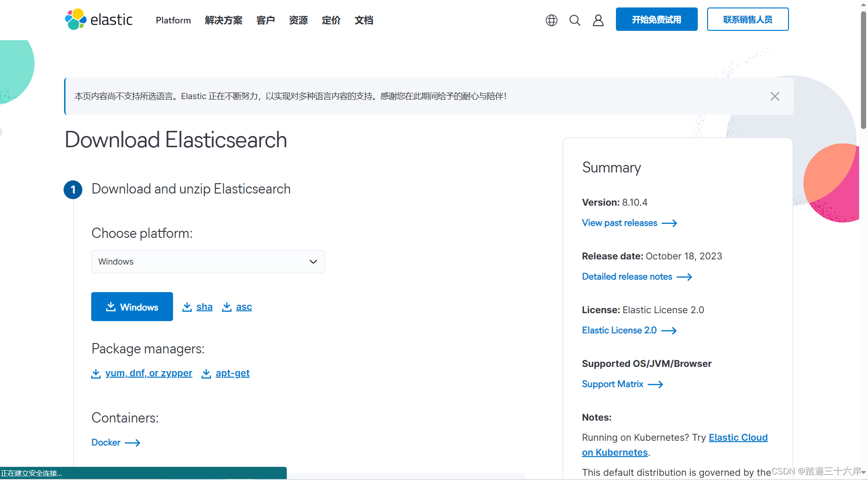Open the Elastic License 2.0 link
This screenshot has width=868, height=480.
click(x=619, y=330)
